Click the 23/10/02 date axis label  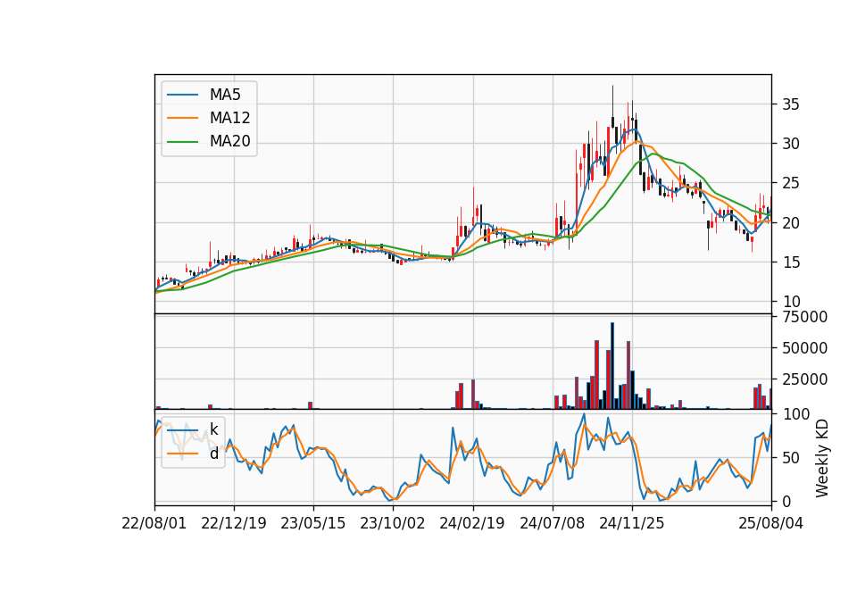tap(393, 523)
